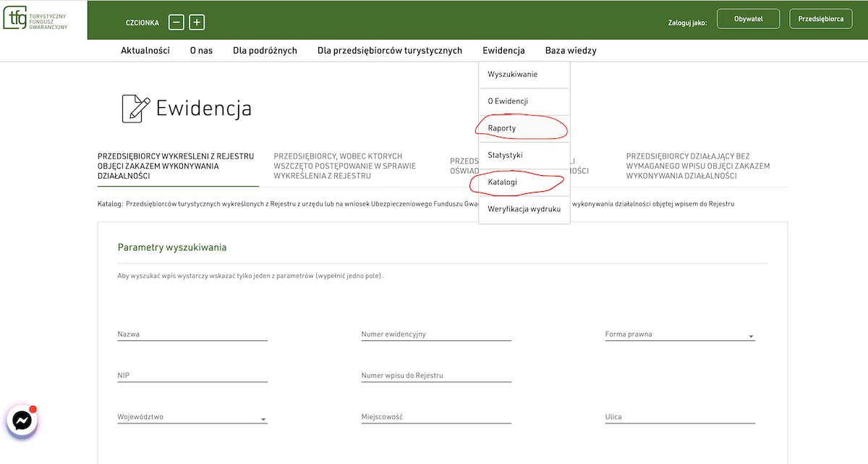This screenshot has width=868, height=464.
Task: Open the Aktualności navigation link
Action: [x=145, y=51]
